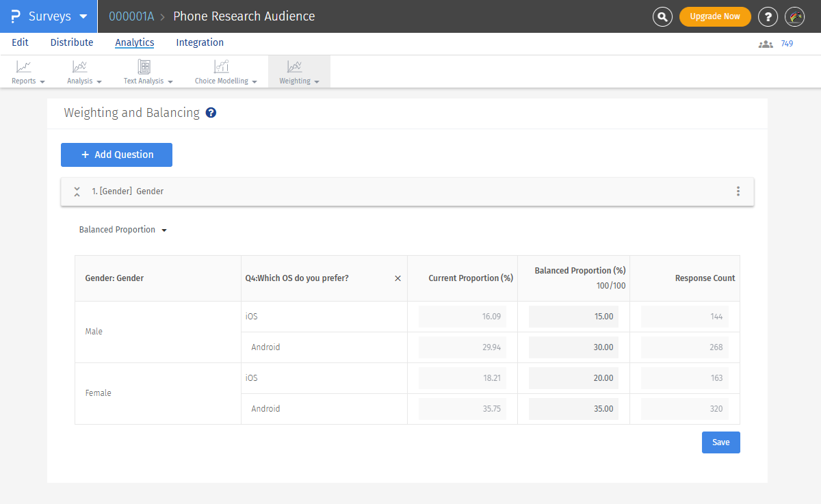The height and width of the screenshot is (504, 821).
Task: Click the user profile avatar icon
Action: coord(794,16)
